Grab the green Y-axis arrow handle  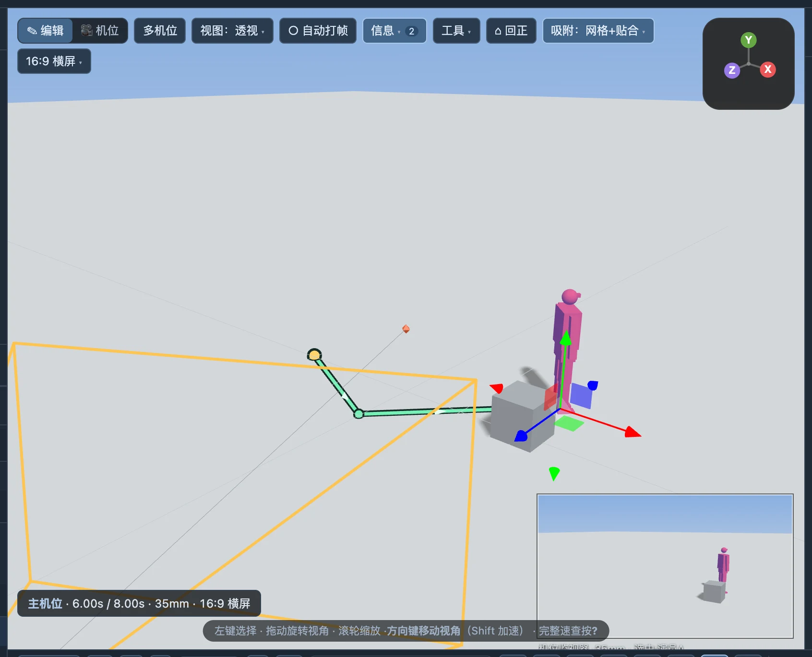[x=566, y=338]
